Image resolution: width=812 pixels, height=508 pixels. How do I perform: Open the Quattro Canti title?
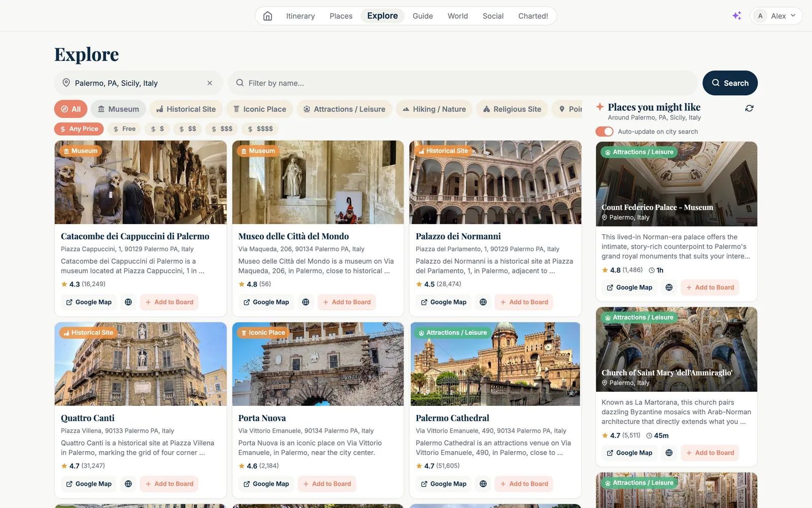coord(88,418)
